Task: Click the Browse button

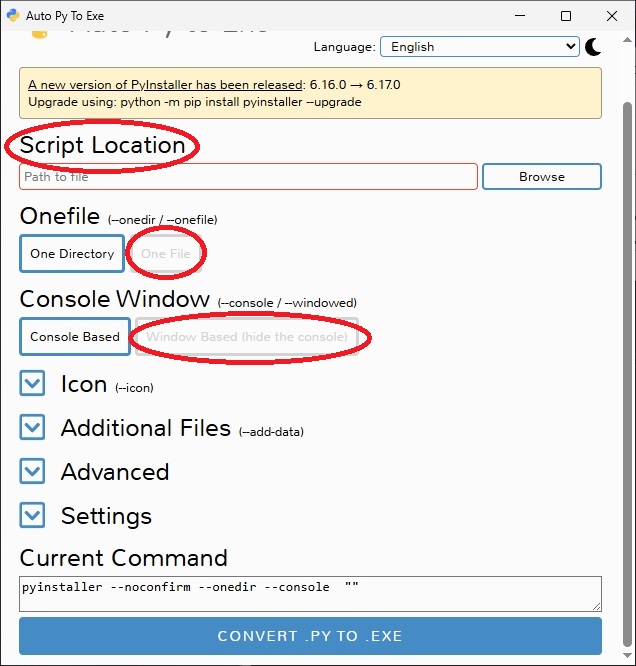Action: point(541,177)
